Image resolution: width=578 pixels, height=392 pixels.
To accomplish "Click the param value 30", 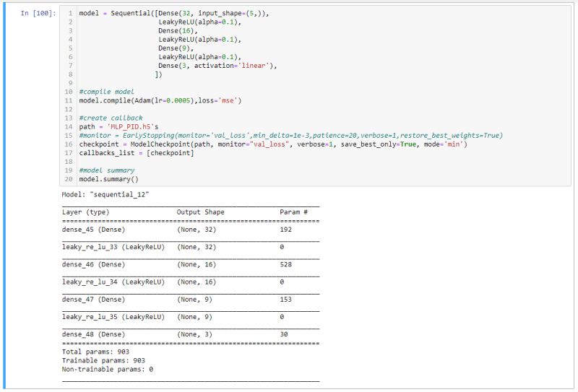I will click(284, 334).
